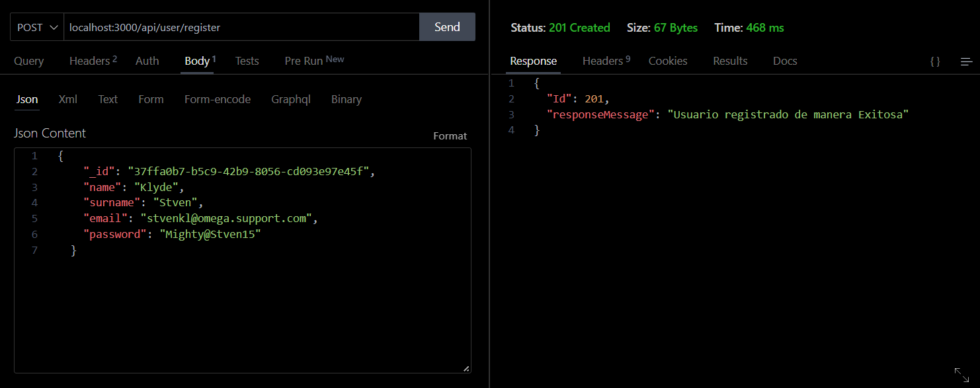Click the 201 value in response body
Image resolution: width=980 pixels, height=388 pixels.
[x=594, y=99]
